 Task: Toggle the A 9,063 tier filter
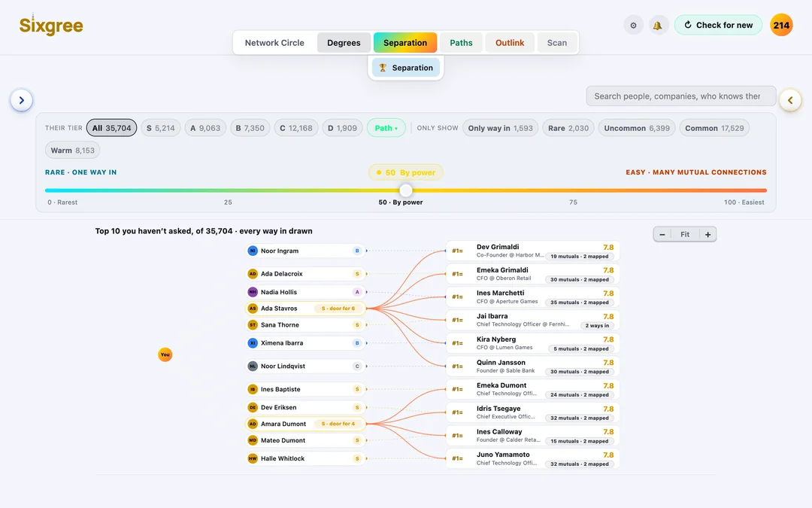[x=205, y=128]
